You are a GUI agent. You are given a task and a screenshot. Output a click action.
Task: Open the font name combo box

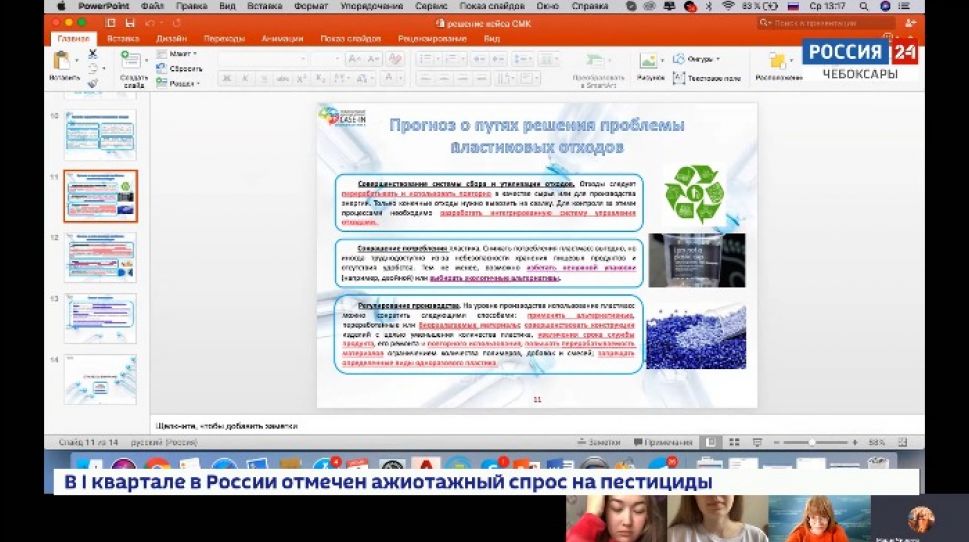pyautogui.click(x=263, y=59)
